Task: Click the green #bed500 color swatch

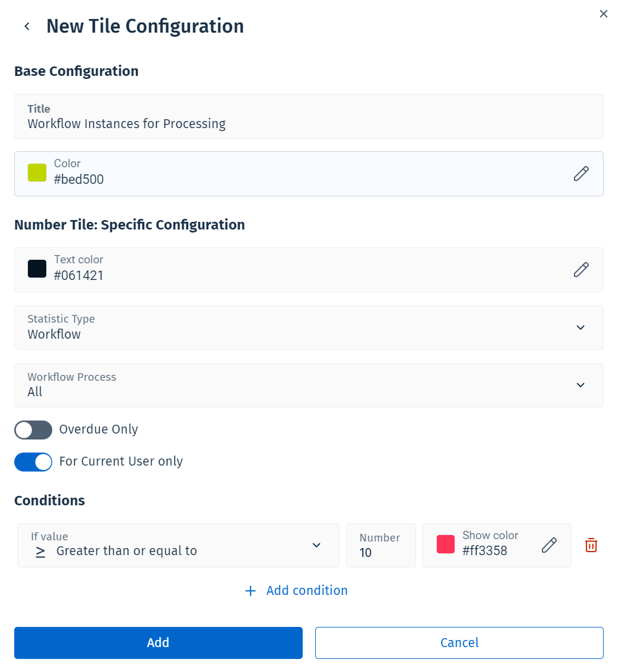Action: (37, 173)
